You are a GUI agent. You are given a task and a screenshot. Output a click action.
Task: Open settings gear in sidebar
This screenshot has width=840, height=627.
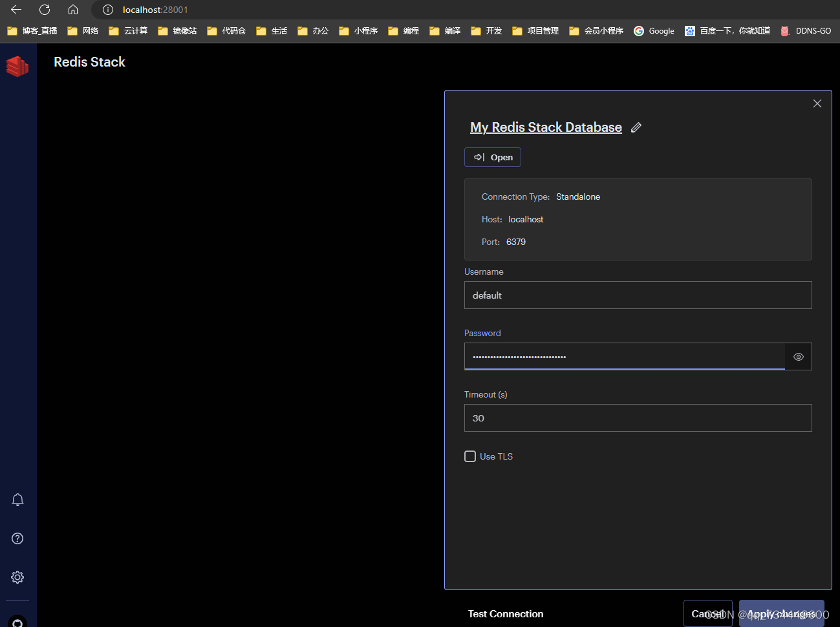pos(17,577)
